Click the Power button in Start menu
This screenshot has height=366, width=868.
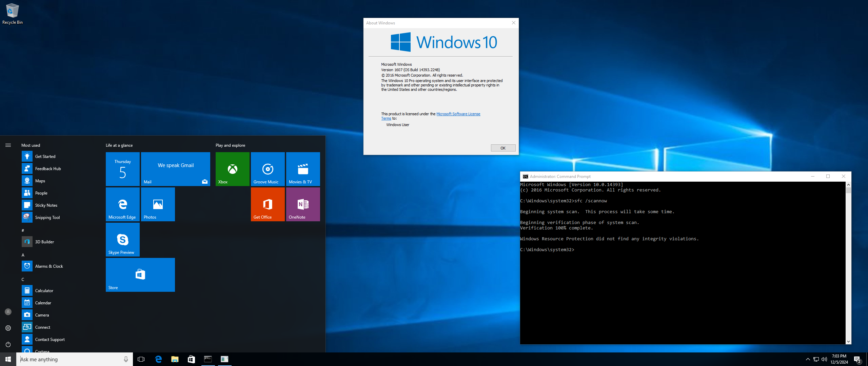(8, 344)
